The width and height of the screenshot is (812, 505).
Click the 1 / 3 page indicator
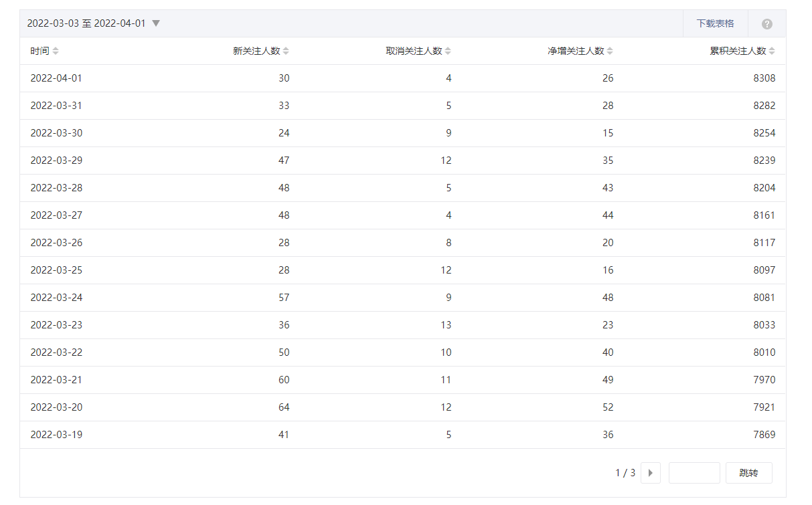point(625,473)
